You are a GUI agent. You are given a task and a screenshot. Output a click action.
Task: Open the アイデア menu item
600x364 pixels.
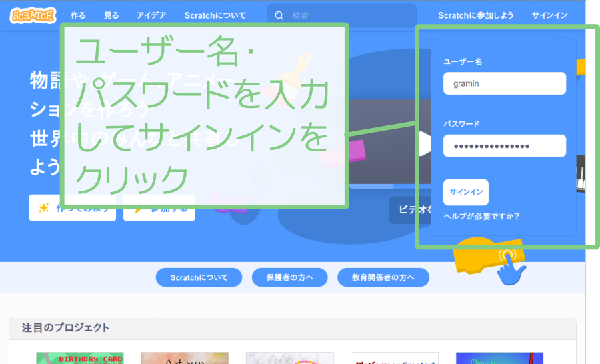151,15
